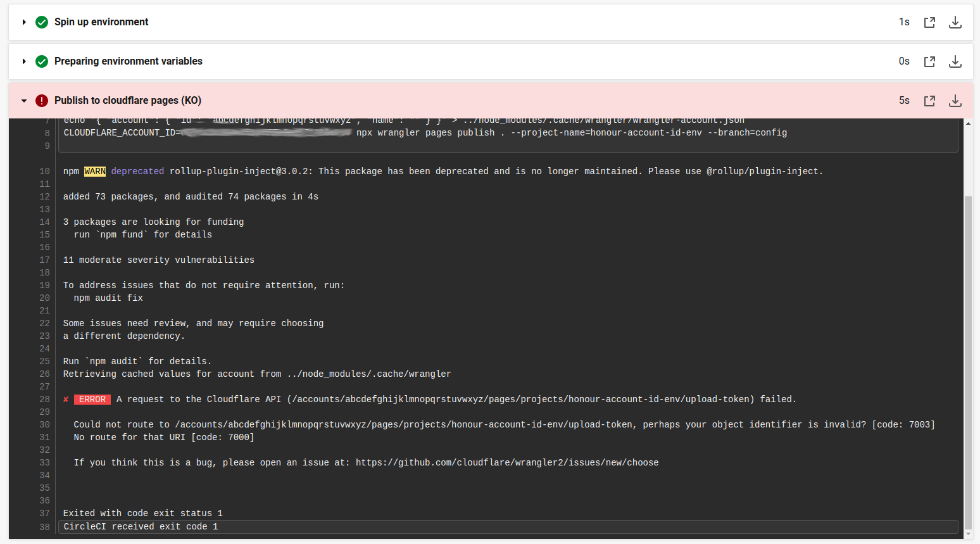
Task: Download the Spin up environment log
Action: coord(955,22)
